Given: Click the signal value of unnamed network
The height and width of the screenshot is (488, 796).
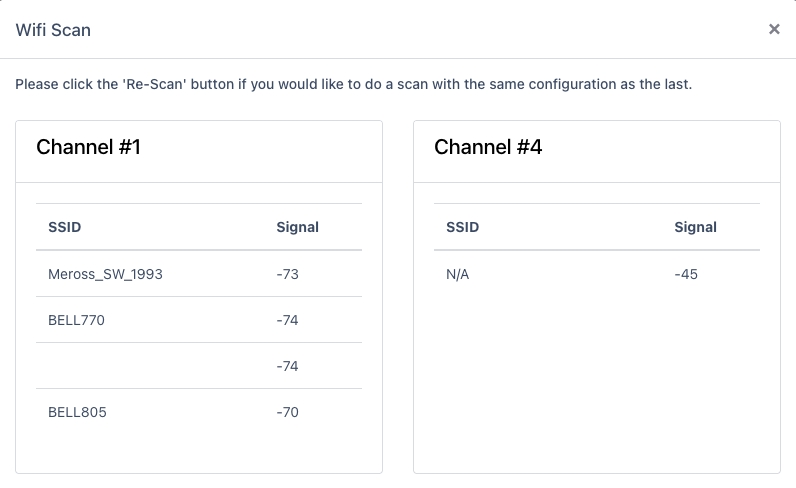Looking at the screenshot, I should [287, 366].
